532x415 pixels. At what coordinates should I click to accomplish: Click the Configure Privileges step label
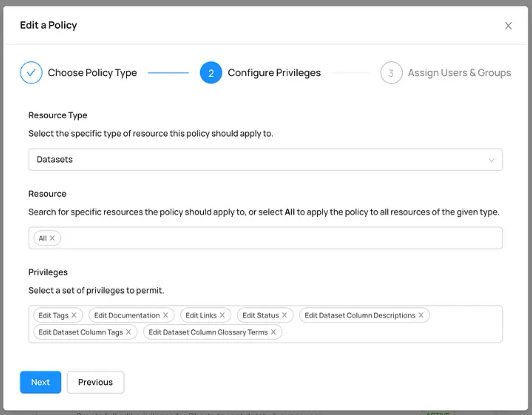point(274,73)
